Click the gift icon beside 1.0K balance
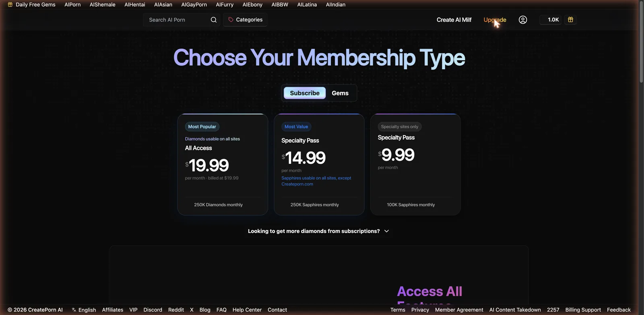The height and width of the screenshot is (315, 644). [x=570, y=20]
